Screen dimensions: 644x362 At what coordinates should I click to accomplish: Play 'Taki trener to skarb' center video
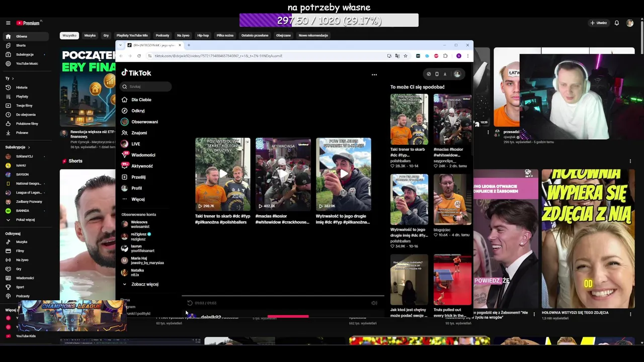(x=222, y=174)
